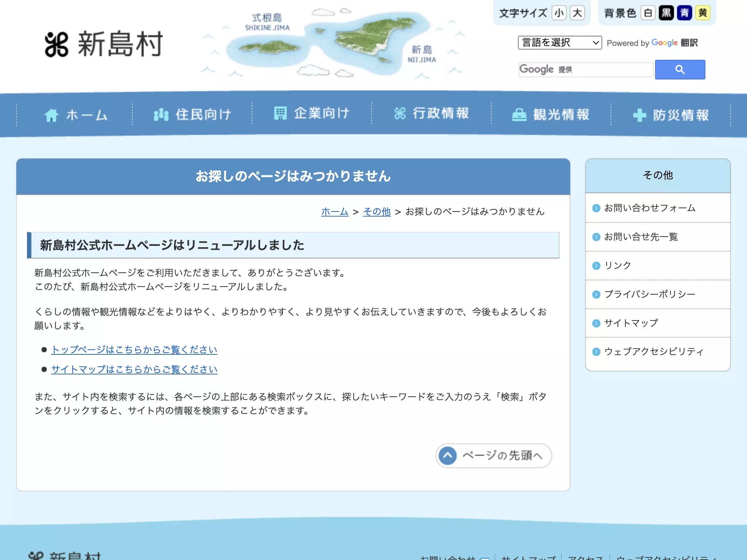747x560 pixels.
Task: Open the 企業向け navigation menu item
Action: (x=312, y=113)
